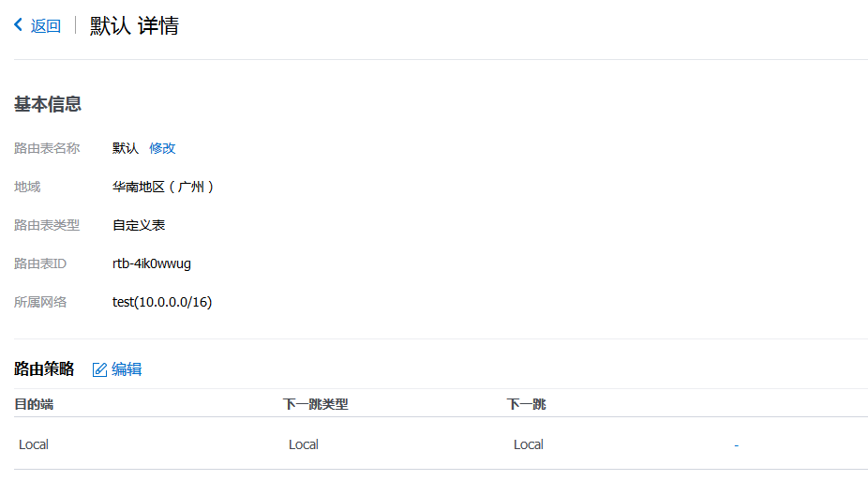Select the 基本信息 section heading

[48, 104]
